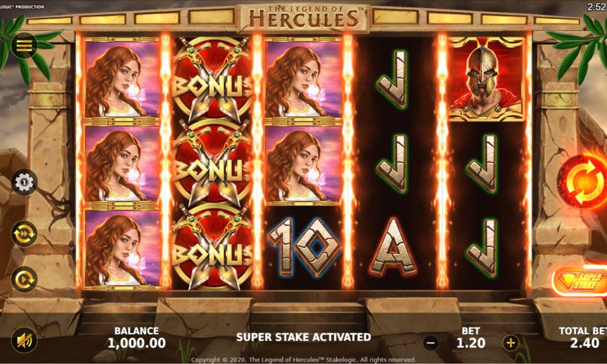Click the Bet value 1.20
The image size is (607, 364).
(x=471, y=343)
